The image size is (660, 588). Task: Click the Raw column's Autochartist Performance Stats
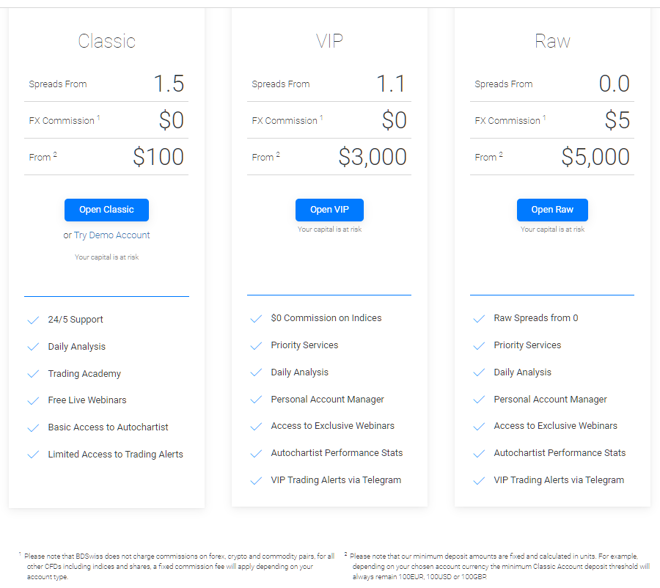click(x=559, y=453)
